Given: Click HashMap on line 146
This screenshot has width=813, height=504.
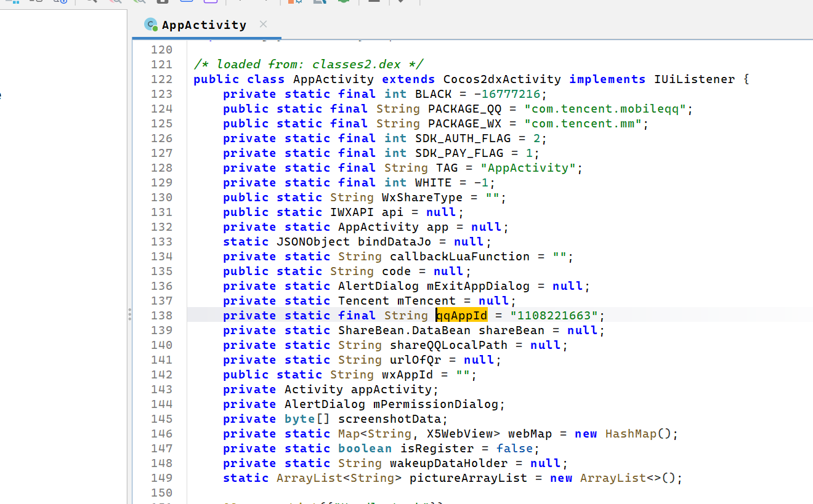Looking at the screenshot, I should (631, 434).
